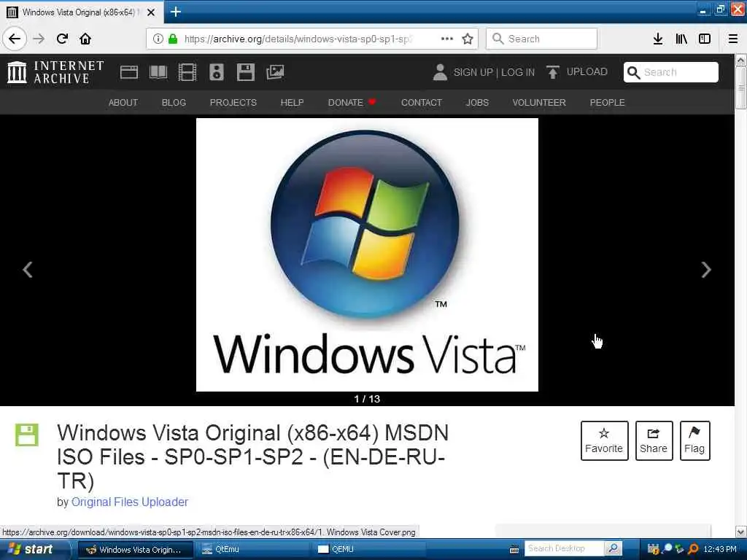Show previous image in carousel

coord(28,270)
